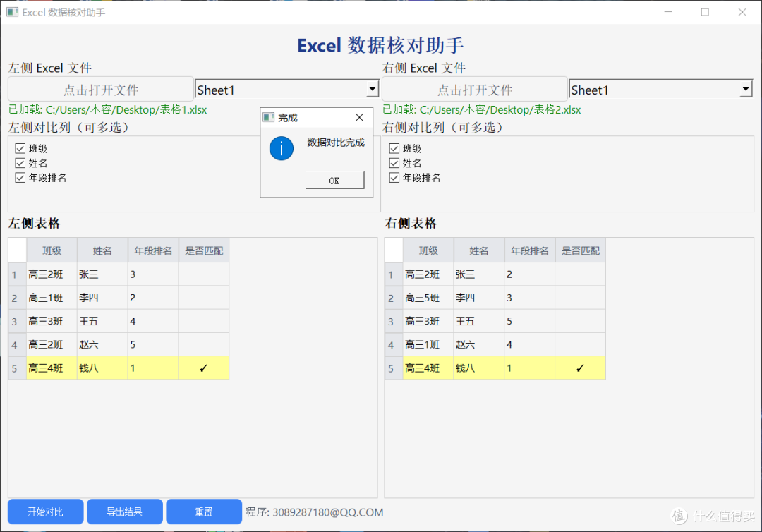Click left table 班级 column header

(52, 250)
